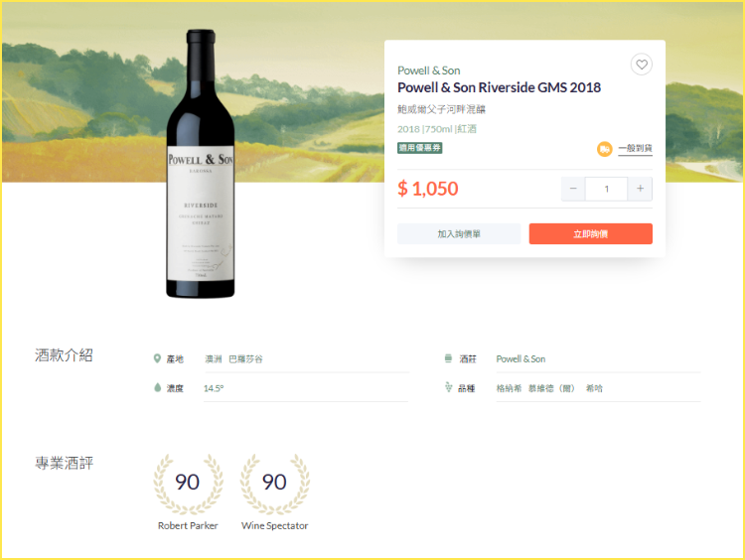Select the 格納希 grape variety link
Screen dimensions: 745x560
point(509,388)
